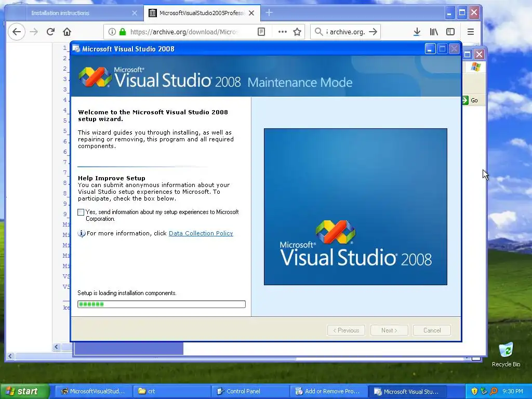The height and width of the screenshot is (399, 532).
Task: Switch to Add or Remove Programs taskbar item
Action: click(x=328, y=391)
